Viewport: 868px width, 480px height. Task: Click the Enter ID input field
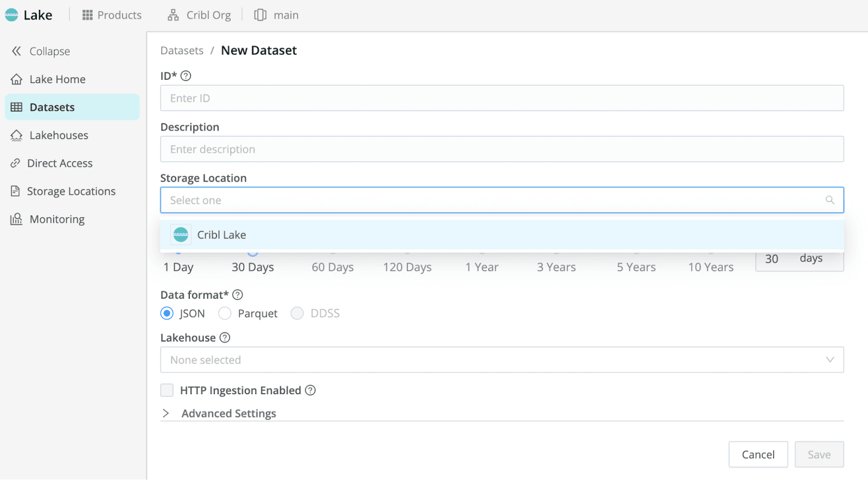pyautogui.click(x=501, y=98)
